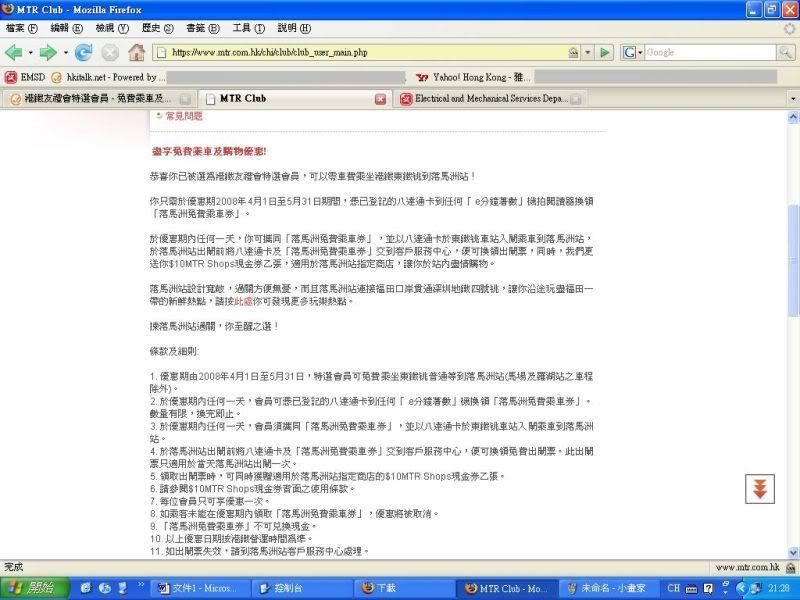Open the Yahoo! Hong Kong bookmark
Viewport: 800px width, 600px height.
pyautogui.click(x=473, y=78)
